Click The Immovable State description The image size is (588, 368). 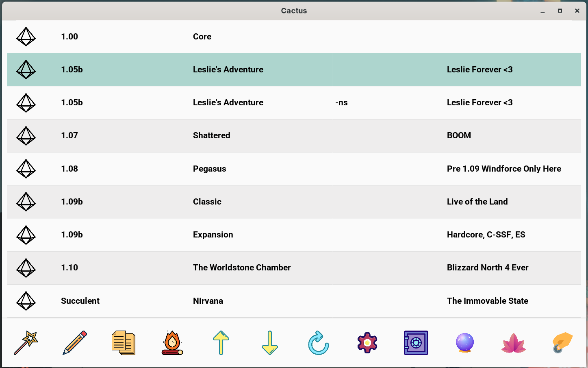pyautogui.click(x=488, y=301)
